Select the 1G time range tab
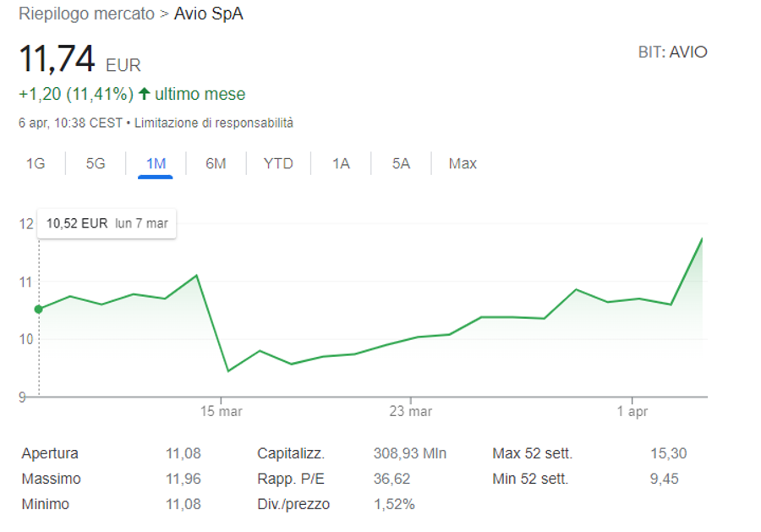The width and height of the screenshot is (761, 532). click(x=36, y=163)
